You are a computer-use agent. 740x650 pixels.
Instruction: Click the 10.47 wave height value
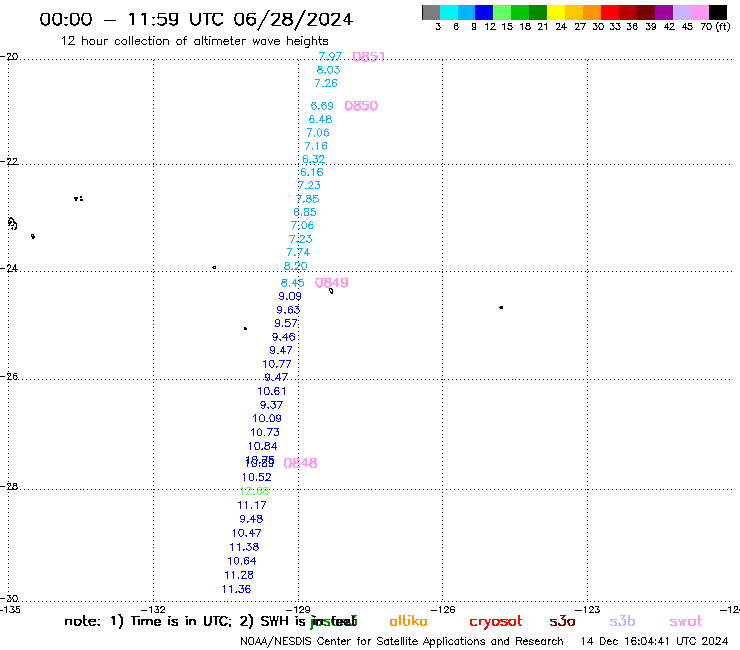pos(246,533)
